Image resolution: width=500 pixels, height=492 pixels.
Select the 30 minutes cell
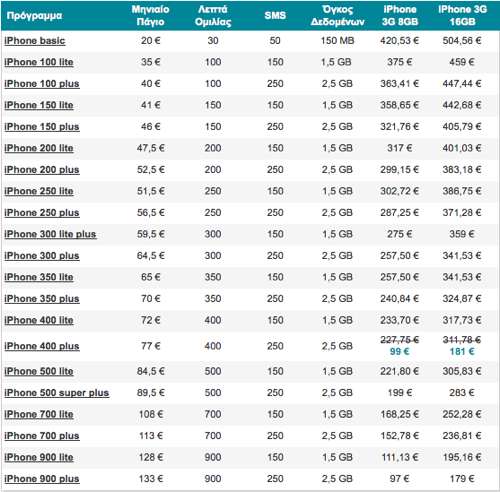(213, 41)
